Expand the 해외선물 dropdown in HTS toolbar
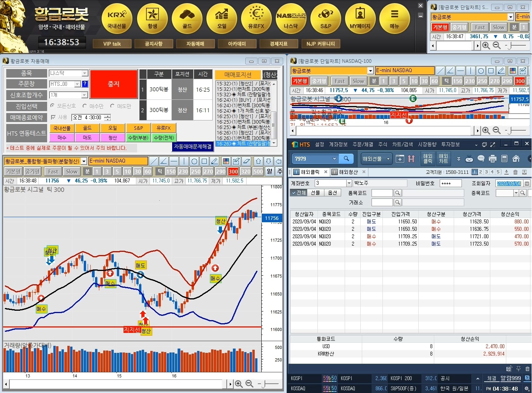This screenshot has width=532, height=393. pyautogui.click(x=376, y=159)
